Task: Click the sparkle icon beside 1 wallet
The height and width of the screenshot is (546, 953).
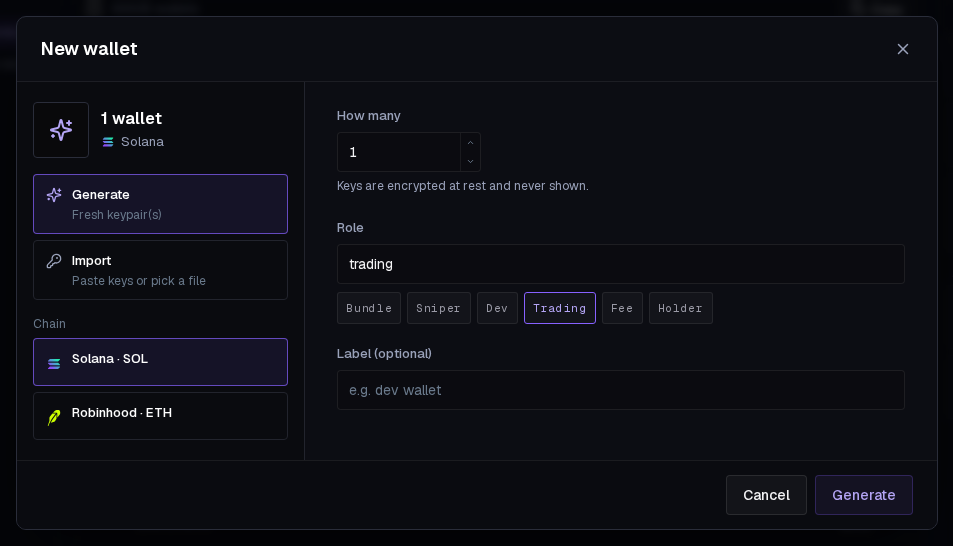Action: tap(61, 130)
